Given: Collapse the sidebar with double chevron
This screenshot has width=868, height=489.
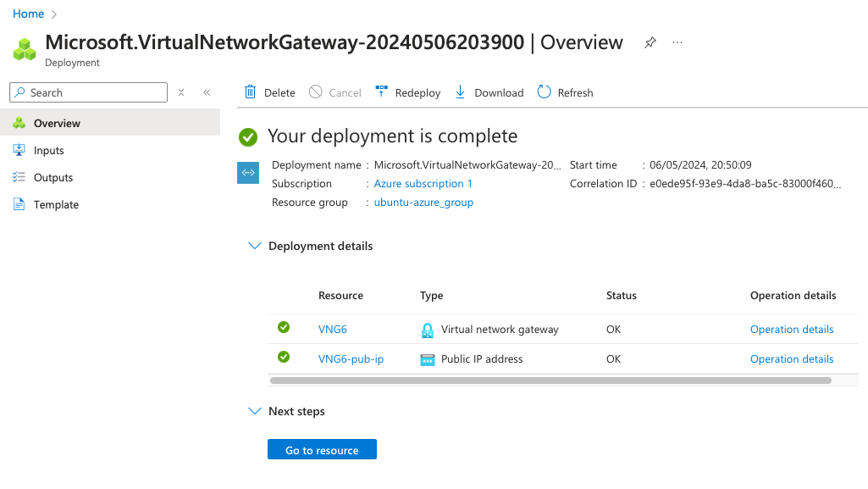Looking at the screenshot, I should point(207,92).
